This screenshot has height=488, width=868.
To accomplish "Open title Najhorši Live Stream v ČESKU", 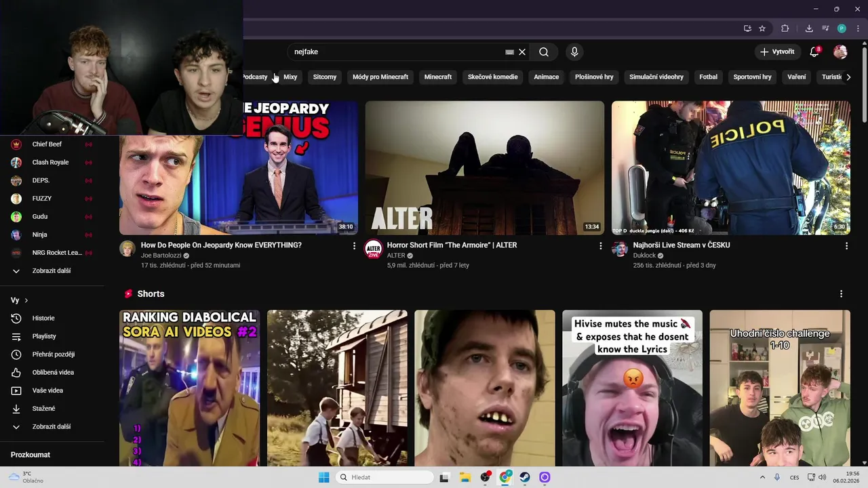I will 682,245.
